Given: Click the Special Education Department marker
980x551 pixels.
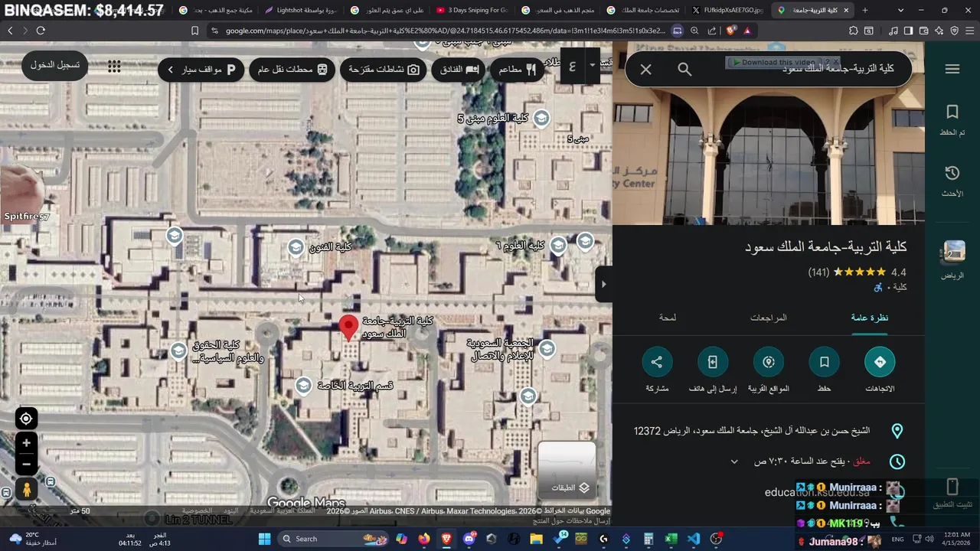Looking at the screenshot, I should pos(303,385).
